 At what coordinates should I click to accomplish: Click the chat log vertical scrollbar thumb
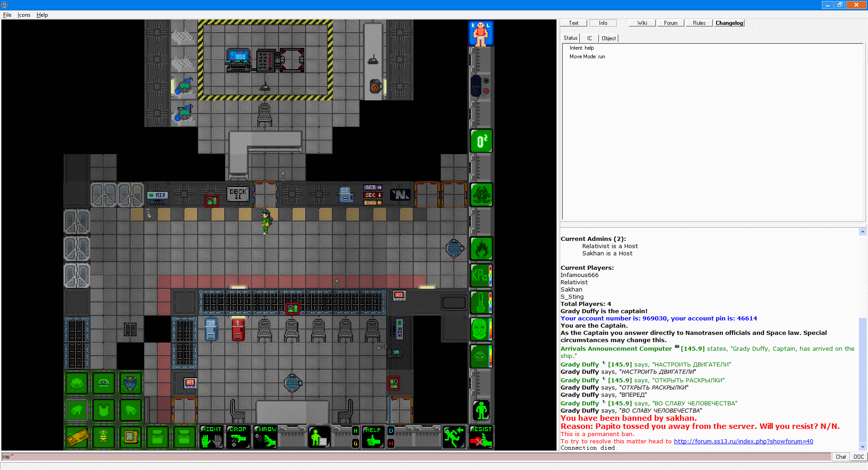863,380
